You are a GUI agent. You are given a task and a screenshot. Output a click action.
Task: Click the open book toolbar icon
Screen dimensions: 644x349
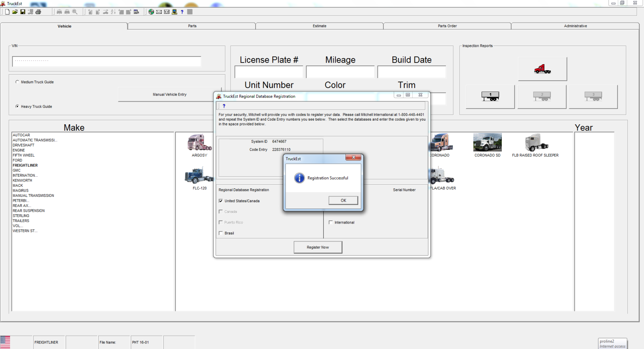[166, 12]
